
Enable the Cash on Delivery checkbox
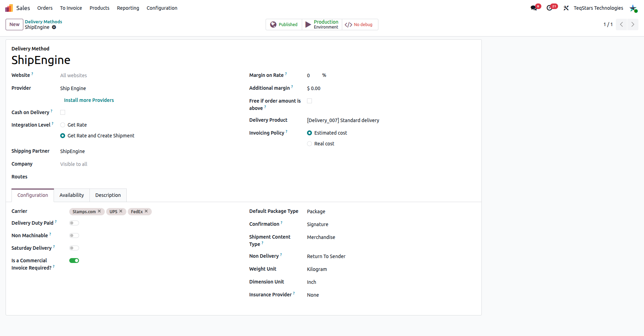click(x=63, y=112)
